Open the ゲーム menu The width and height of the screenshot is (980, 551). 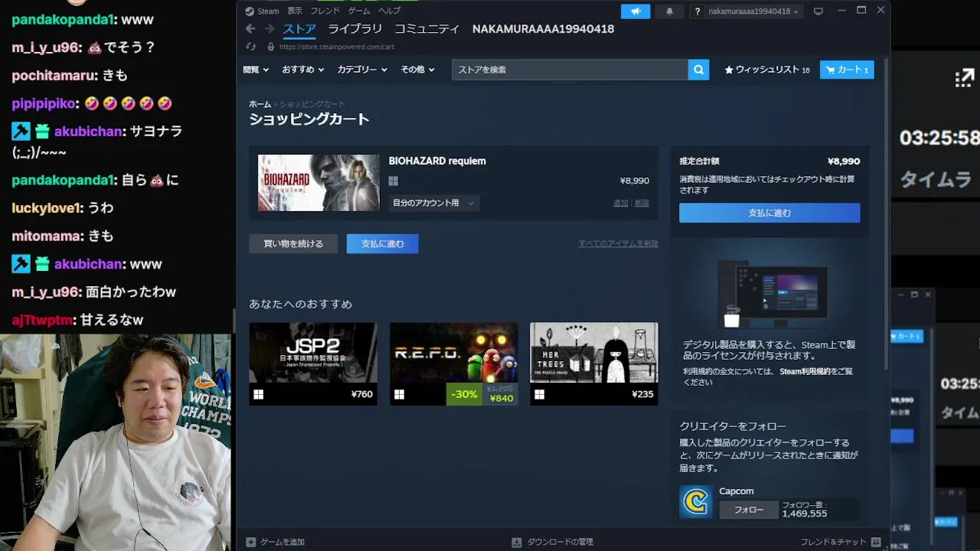click(359, 11)
